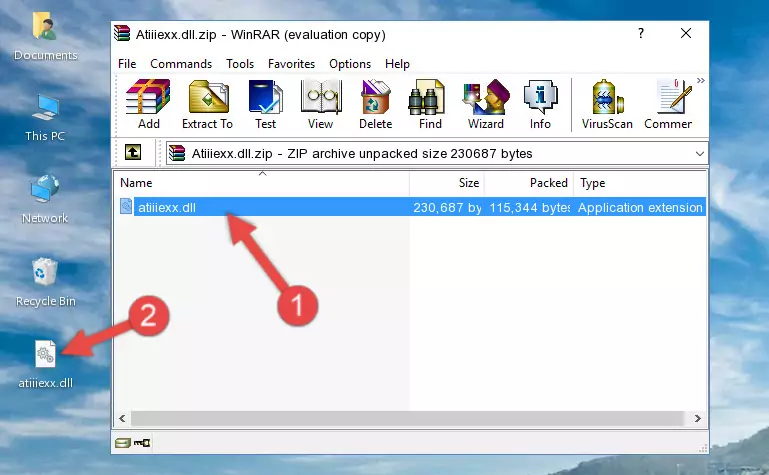Select the Documents desktop icon
The width and height of the screenshot is (769, 475).
click(45, 37)
